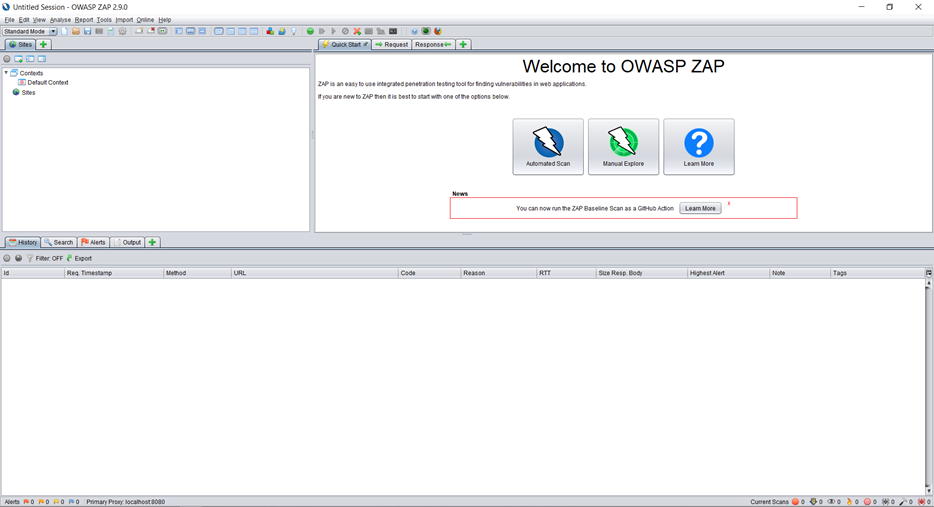Add a tab next to the Sites tab
The height and width of the screenshot is (507, 934).
(x=43, y=45)
